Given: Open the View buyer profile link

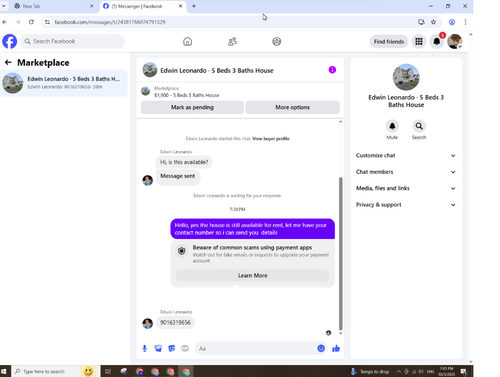Looking at the screenshot, I should pyautogui.click(x=271, y=139).
